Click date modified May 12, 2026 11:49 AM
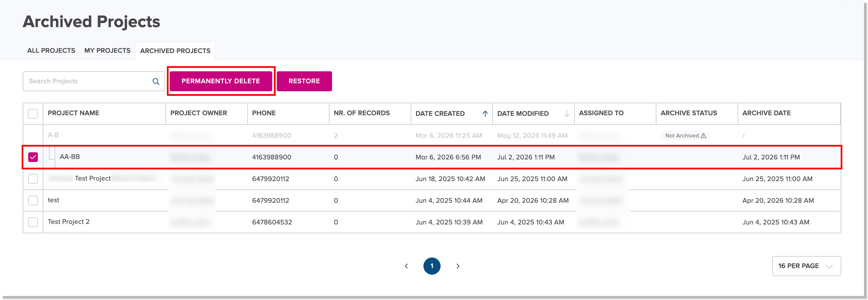 click(x=533, y=135)
